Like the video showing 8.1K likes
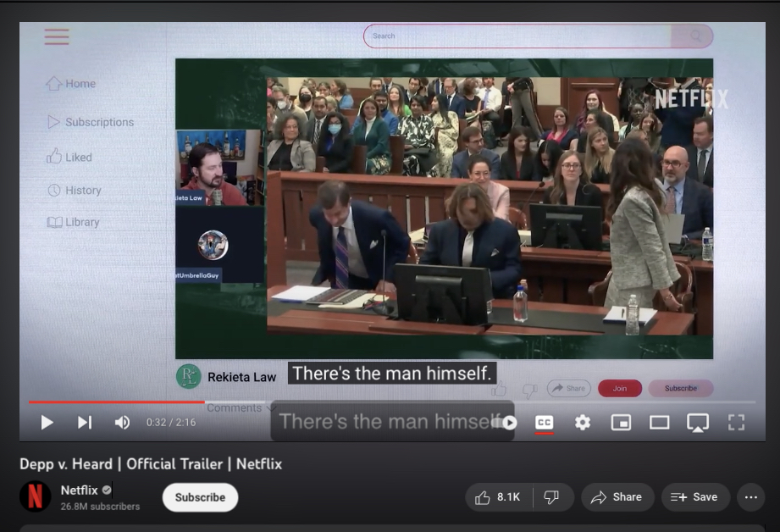The width and height of the screenshot is (780, 532). point(499,497)
